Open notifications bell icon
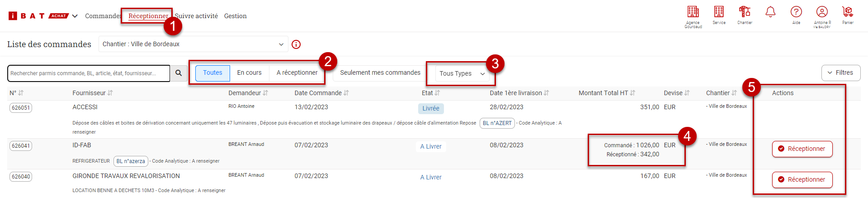Image resolution: width=868 pixels, height=198 pixels. click(x=770, y=12)
